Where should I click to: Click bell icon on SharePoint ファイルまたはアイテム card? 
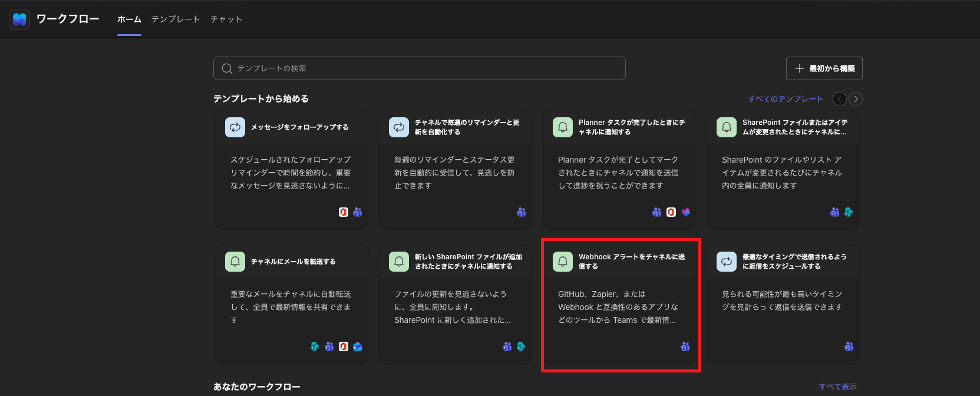coord(727,127)
